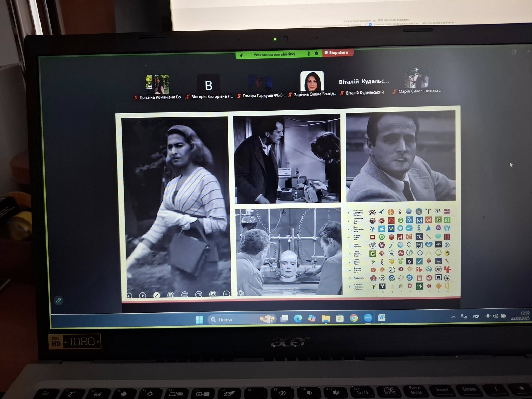Open see-all-slides grid view icon
The width and height of the screenshot is (532, 399).
pyautogui.click(x=171, y=295)
